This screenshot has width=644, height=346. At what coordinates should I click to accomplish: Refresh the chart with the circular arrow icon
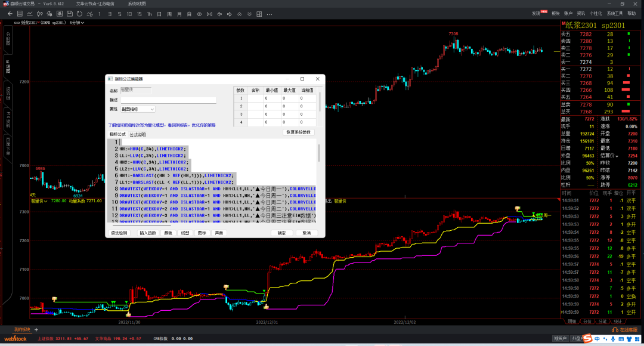click(80, 14)
